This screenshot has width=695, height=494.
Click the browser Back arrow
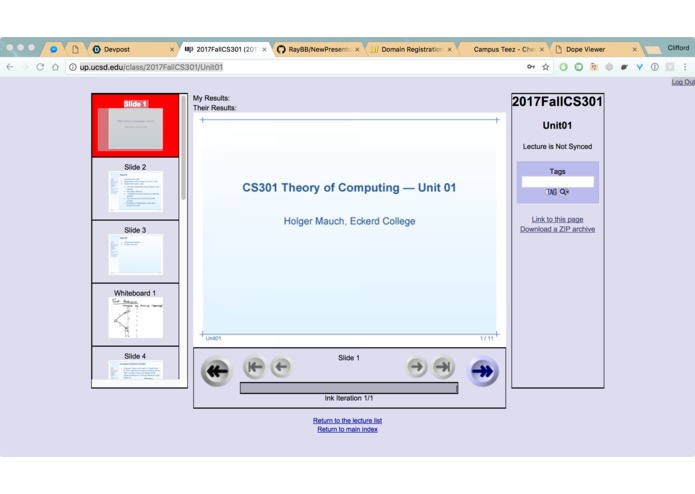coord(10,67)
